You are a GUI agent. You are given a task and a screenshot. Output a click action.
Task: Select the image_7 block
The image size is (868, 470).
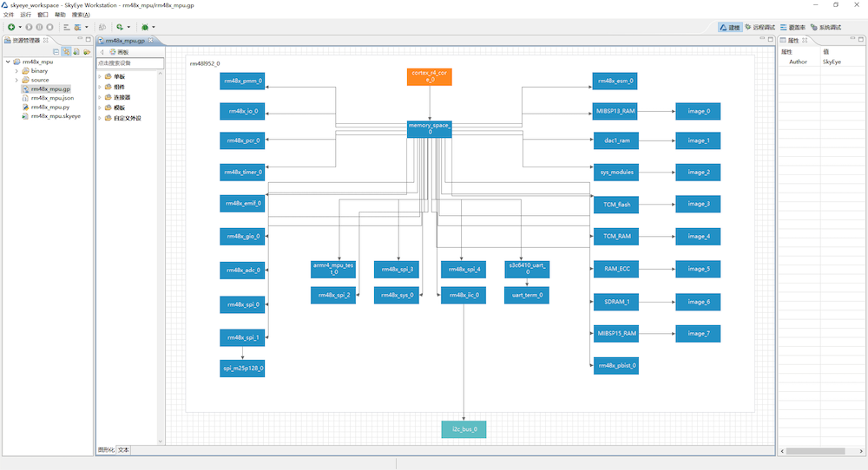698,334
